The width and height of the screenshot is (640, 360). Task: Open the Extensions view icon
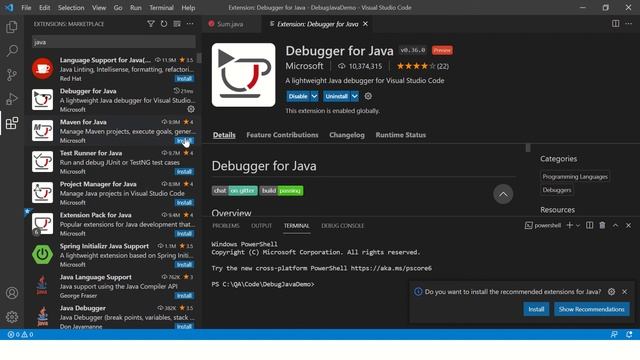pyautogui.click(x=12, y=123)
